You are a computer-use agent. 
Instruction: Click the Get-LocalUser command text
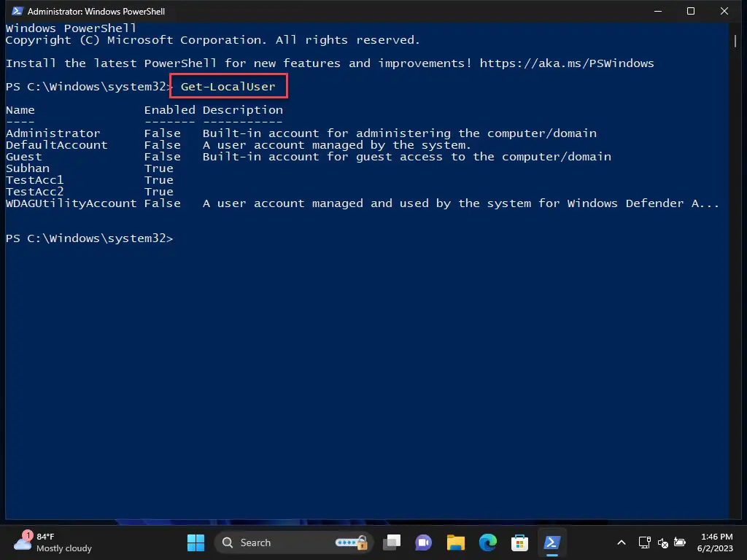[x=228, y=87]
